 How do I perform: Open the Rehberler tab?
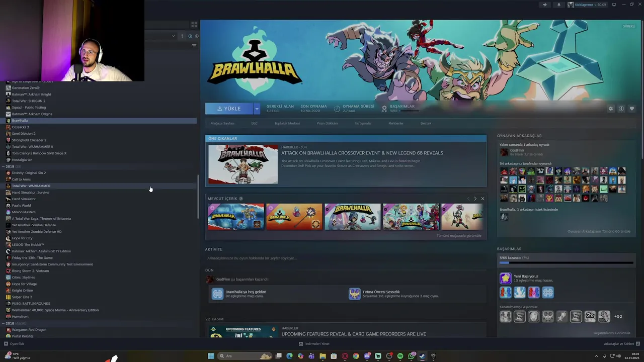[396, 123]
